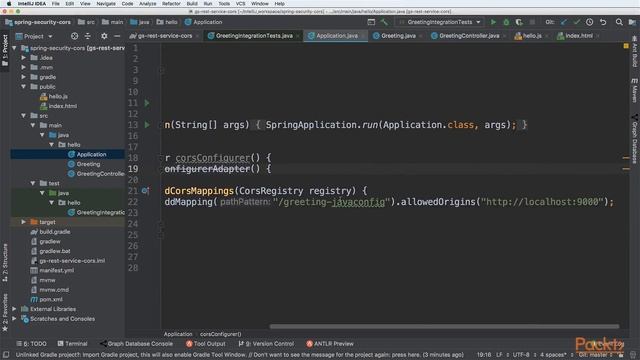Click the UTF-8 encoding status item
The width and height of the screenshot is (640, 360).
(x=521, y=355)
